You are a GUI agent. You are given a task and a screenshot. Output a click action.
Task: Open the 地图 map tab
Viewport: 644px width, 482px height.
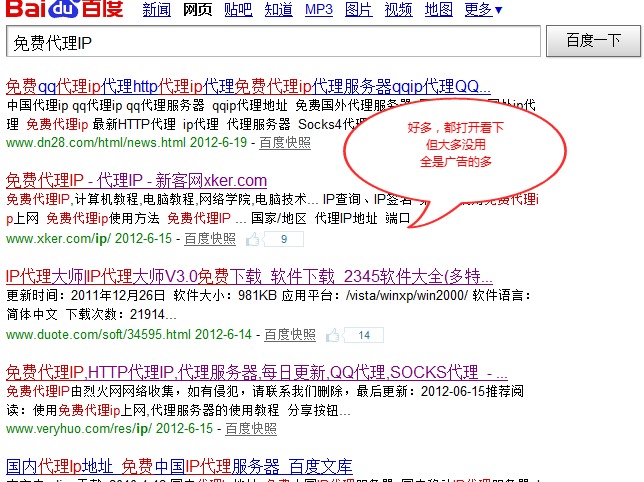coord(438,10)
